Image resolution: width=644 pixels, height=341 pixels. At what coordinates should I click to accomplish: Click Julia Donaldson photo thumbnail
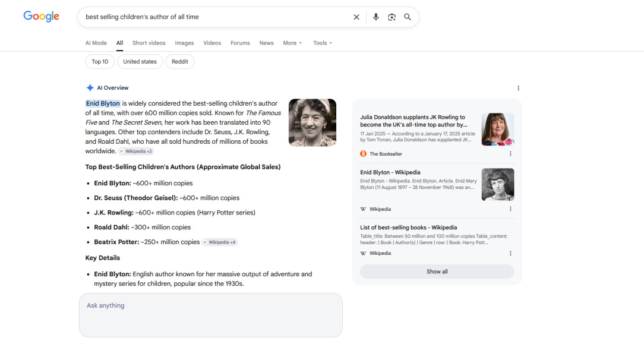498,130
